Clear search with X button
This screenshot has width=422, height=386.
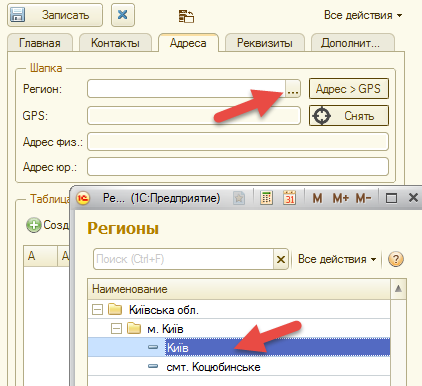tap(281, 259)
